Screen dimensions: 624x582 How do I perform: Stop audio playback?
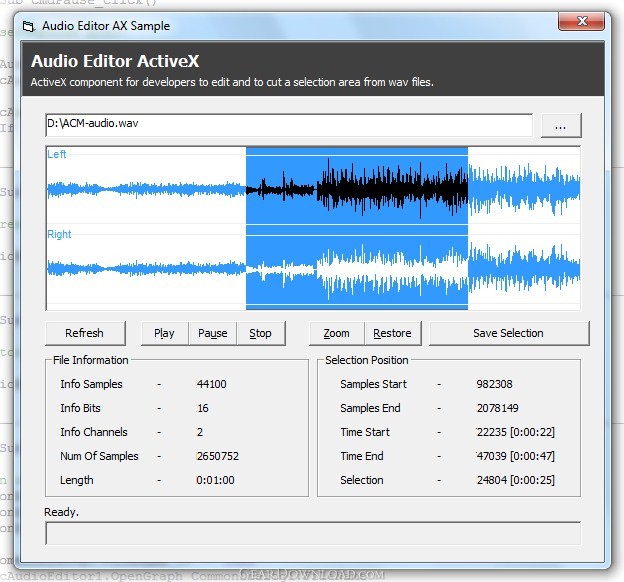click(x=261, y=333)
